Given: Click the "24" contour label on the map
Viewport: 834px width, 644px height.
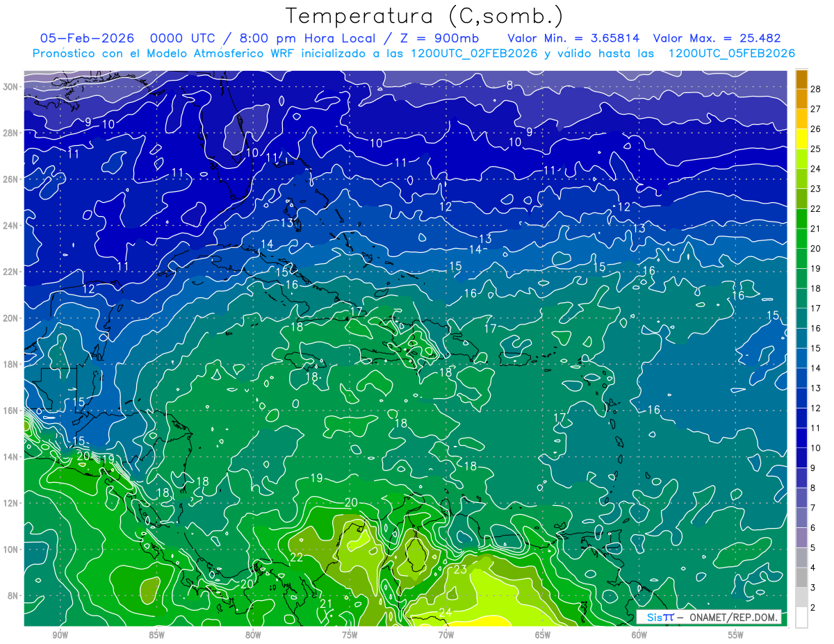Looking at the screenshot, I should (x=445, y=612).
